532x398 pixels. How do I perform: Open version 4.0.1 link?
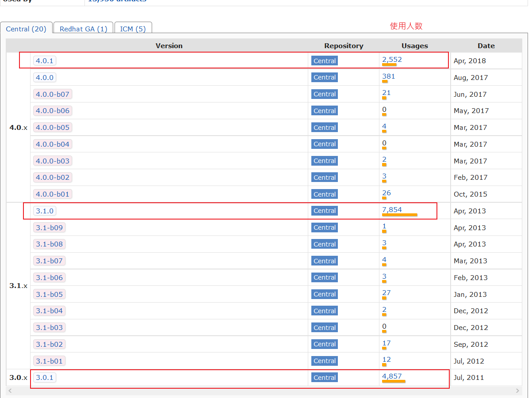tap(45, 61)
